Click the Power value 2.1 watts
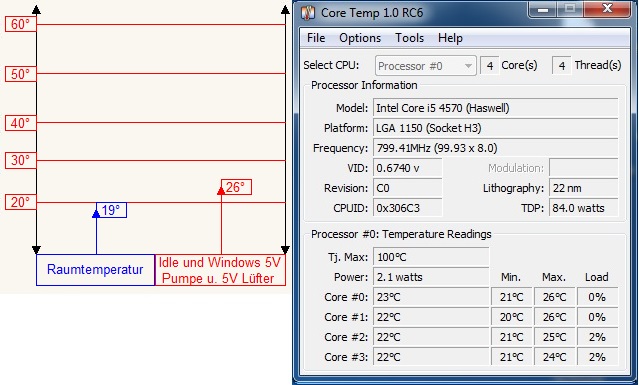Viewport: 639px width, 385px height. 431,277
